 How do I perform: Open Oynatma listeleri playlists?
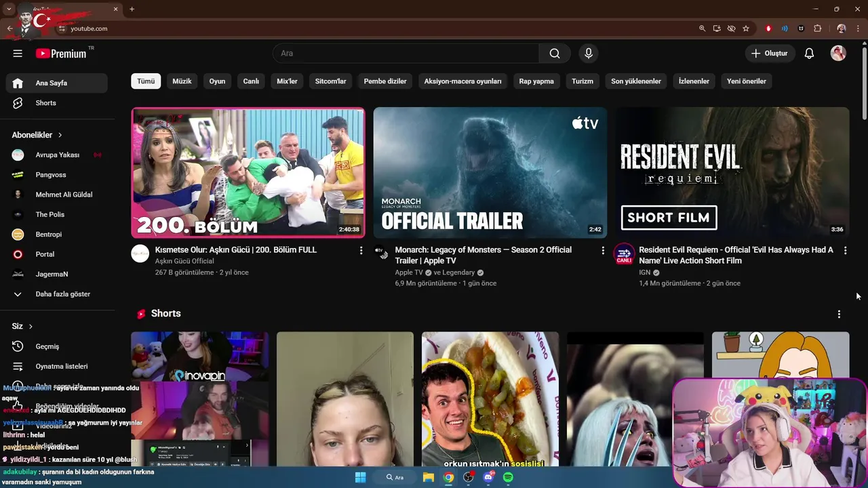pos(57,366)
